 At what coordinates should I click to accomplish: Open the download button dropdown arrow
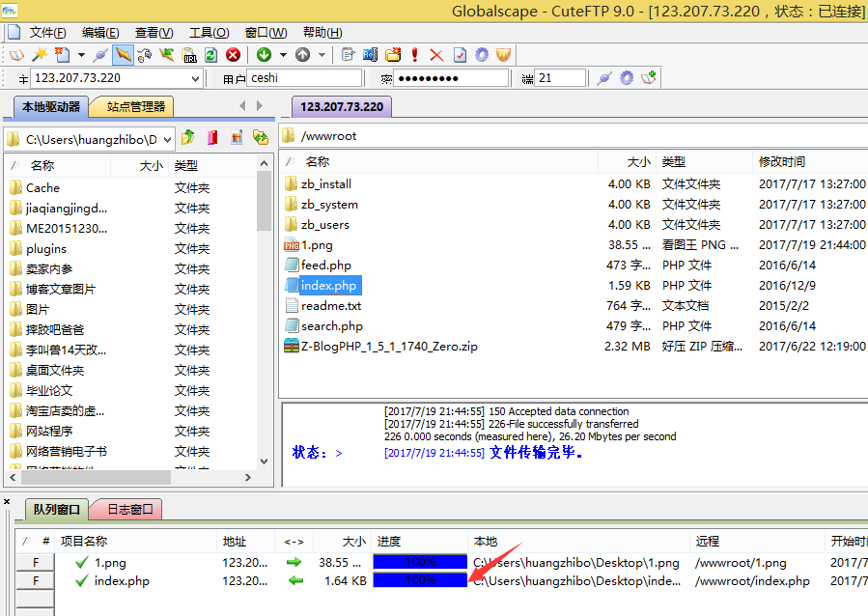pyautogui.click(x=281, y=55)
